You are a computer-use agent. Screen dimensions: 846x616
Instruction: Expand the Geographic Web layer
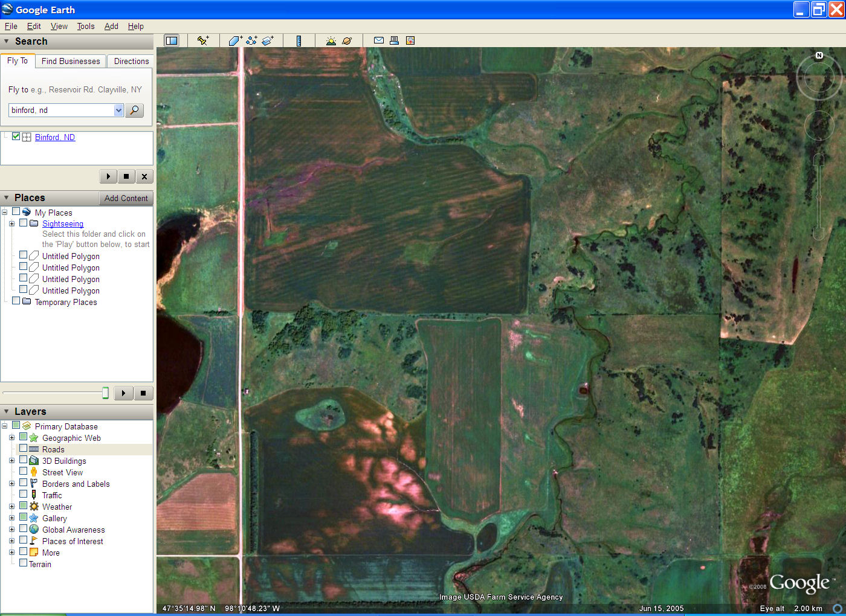pos(11,437)
